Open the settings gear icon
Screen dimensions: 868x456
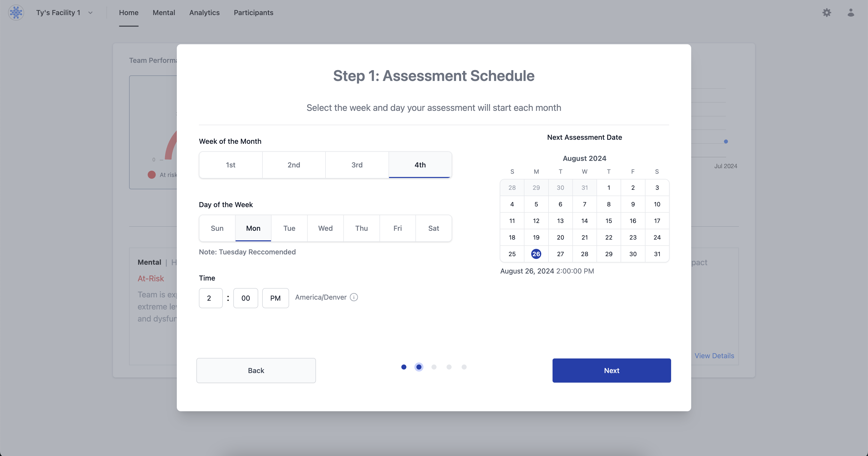(x=827, y=13)
